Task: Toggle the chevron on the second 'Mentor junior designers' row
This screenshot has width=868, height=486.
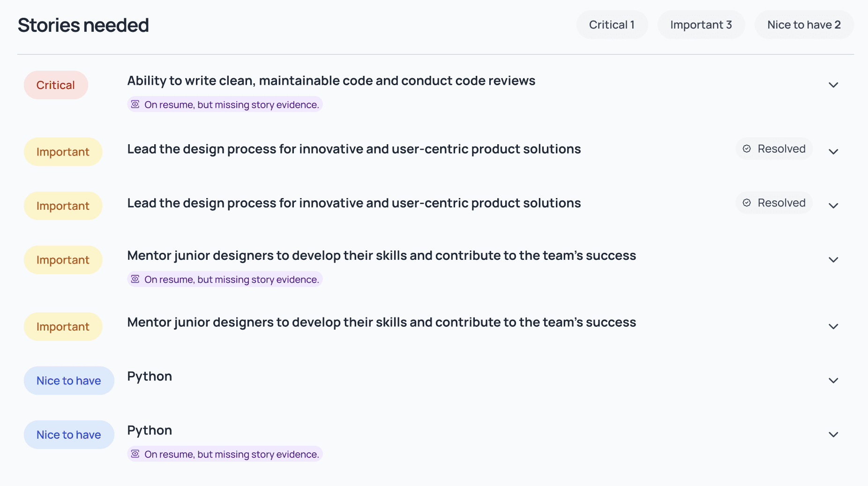Action: (x=833, y=327)
